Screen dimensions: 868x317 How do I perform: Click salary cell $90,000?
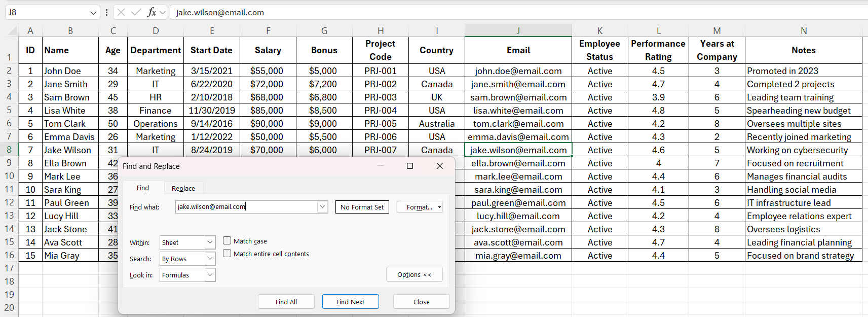tap(268, 124)
